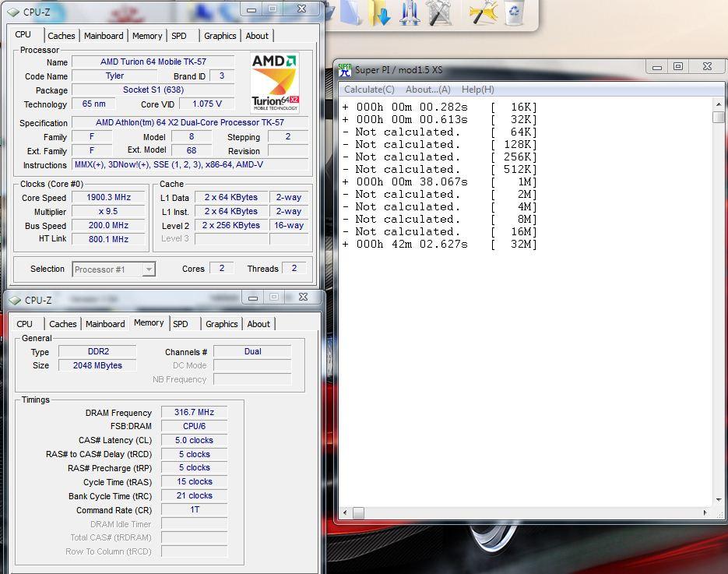Open the About...(A) menu in Super PI
Image resolution: width=728 pixels, height=574 pixels.
point(428,90)
